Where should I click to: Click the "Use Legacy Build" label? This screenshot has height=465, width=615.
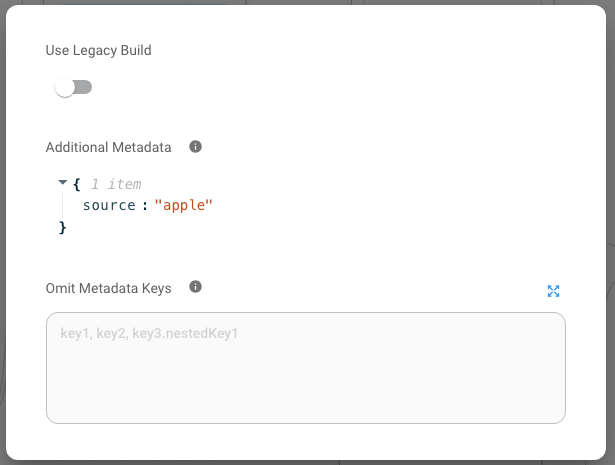pos(98,50)
